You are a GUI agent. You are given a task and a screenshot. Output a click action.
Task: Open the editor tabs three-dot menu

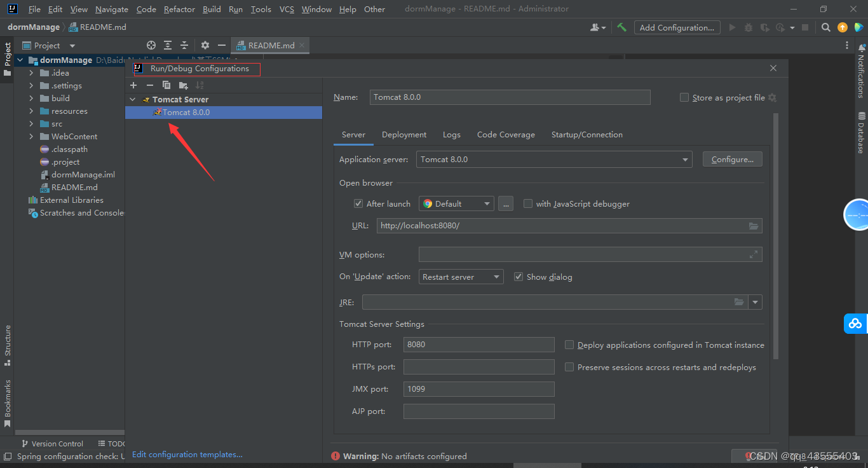pyautogui.click(x=847, y=45)
